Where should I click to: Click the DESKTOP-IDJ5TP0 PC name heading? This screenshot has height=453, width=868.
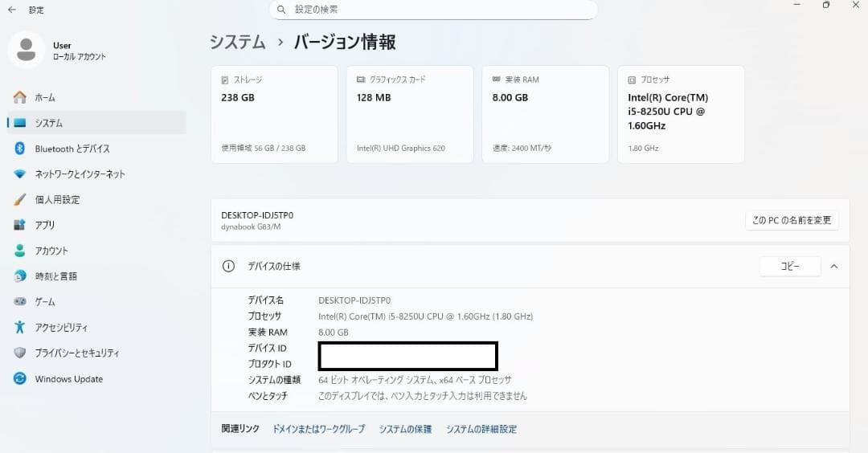coord(257,215)
